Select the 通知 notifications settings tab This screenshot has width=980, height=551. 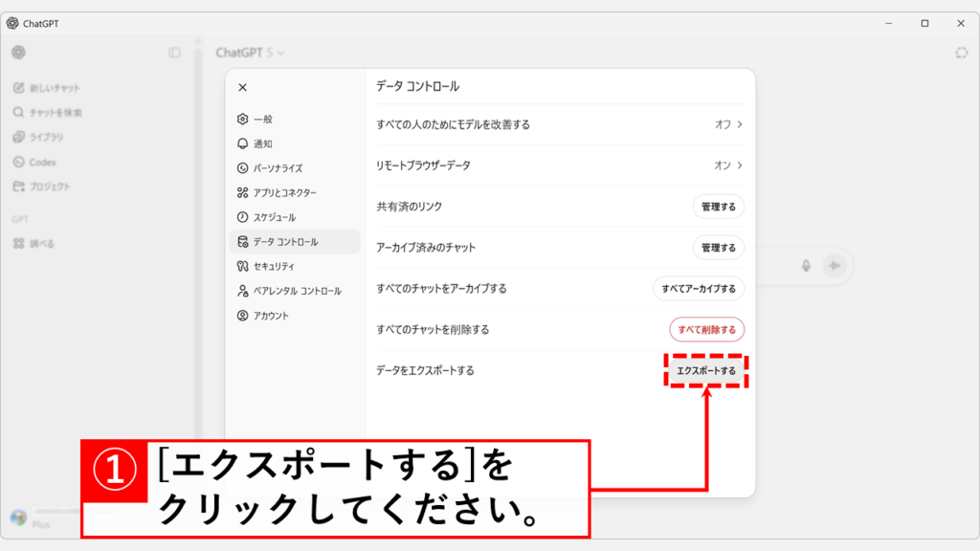coord(262,143)
